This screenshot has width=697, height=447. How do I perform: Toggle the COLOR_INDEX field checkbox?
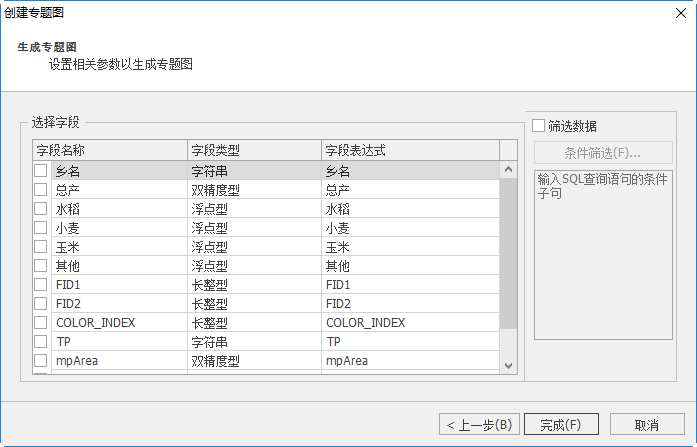click(x=41, y=323)
